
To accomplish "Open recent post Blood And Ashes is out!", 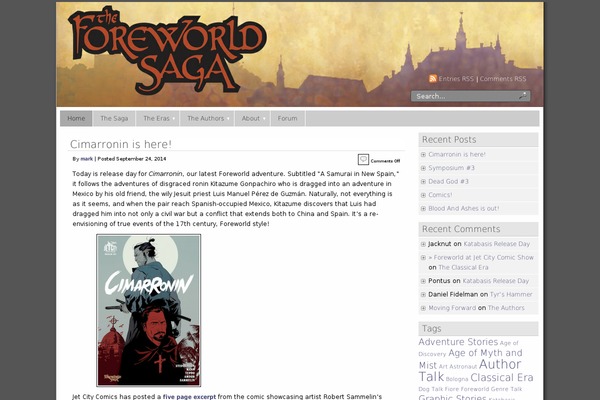I will [x=464, y=208].
